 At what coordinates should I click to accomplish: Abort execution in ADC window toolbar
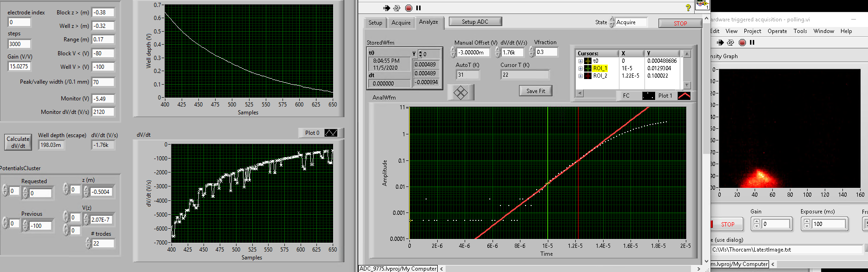coord(408,8)
